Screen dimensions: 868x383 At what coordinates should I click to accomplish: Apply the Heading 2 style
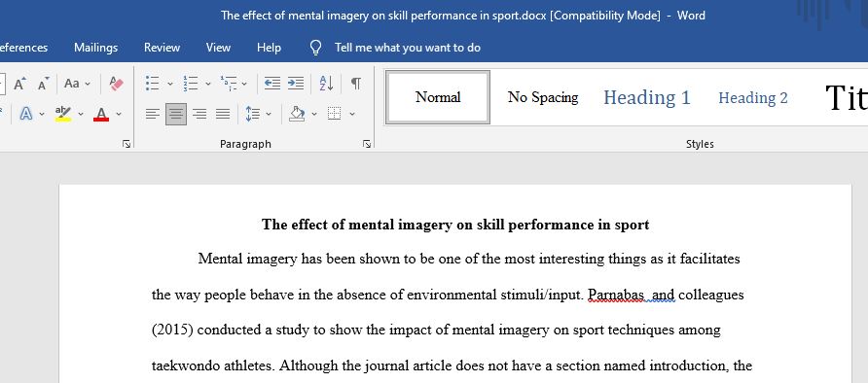753,98
